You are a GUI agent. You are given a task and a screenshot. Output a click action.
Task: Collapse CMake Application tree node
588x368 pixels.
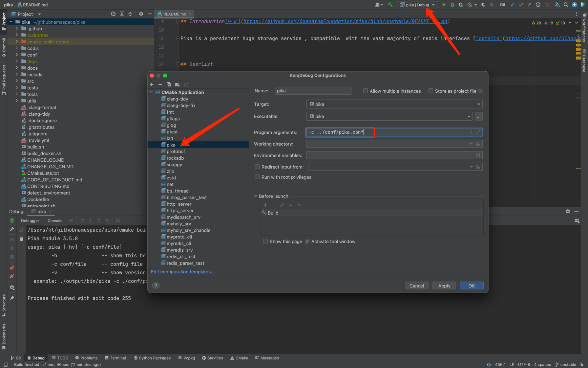coord(152,92)
